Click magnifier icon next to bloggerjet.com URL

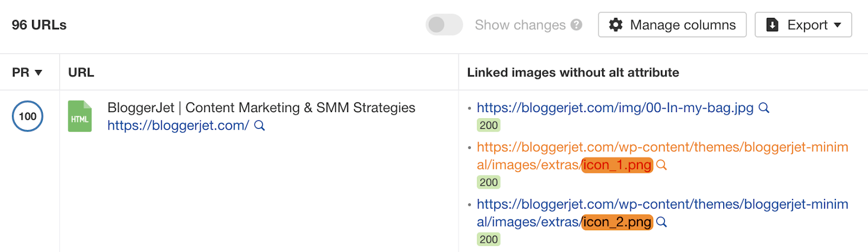coord(259,126)
